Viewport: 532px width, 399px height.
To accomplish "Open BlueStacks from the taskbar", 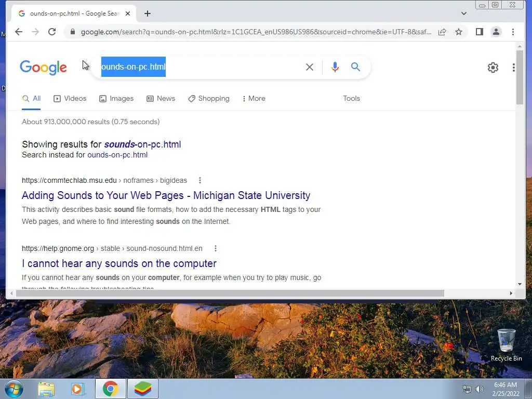I will [142, 389].
